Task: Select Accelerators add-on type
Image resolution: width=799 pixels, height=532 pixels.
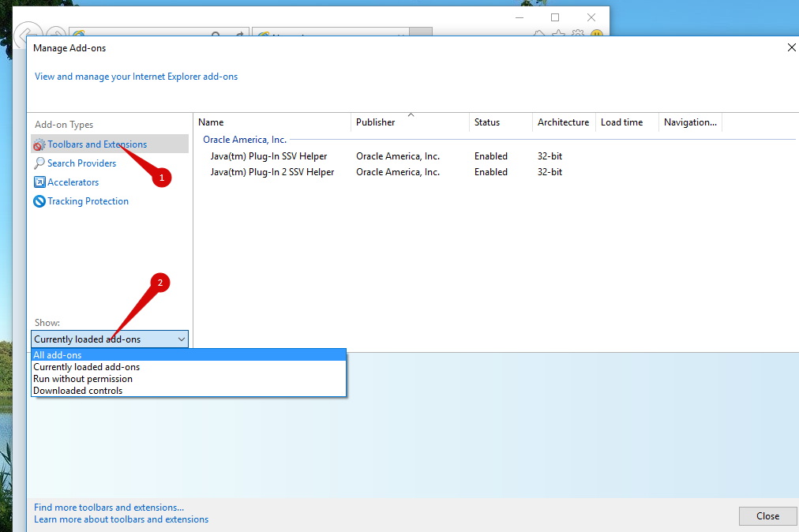Action: click(73, 182)
